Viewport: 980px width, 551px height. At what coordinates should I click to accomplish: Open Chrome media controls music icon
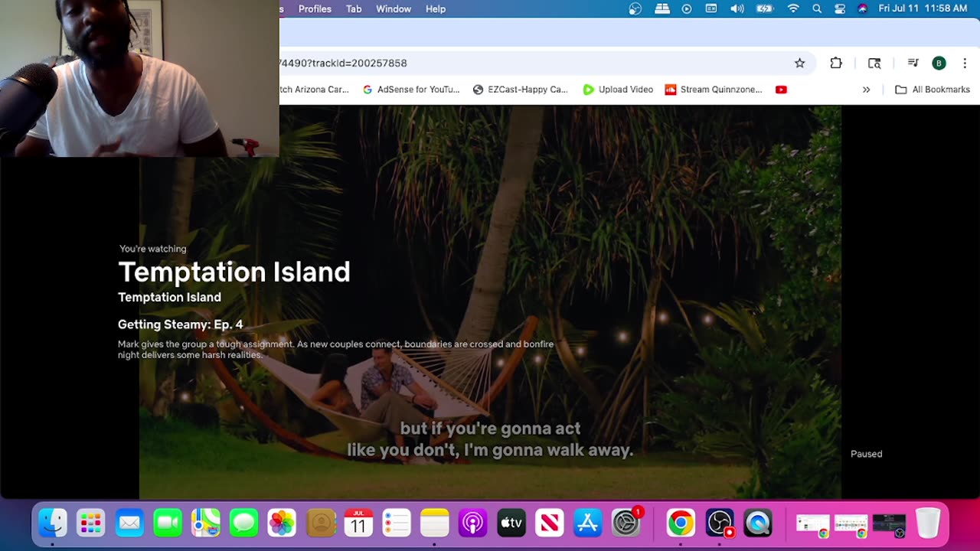[x=913, y=64]
